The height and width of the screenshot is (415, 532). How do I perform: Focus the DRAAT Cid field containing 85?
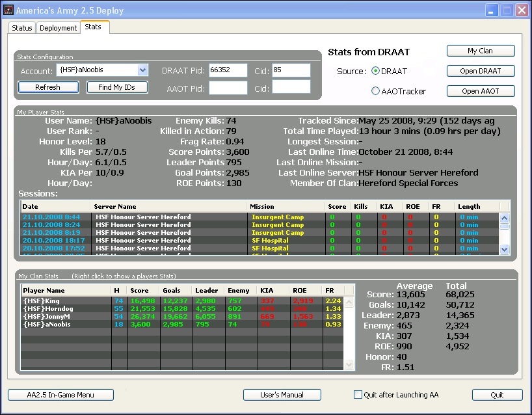291,70
